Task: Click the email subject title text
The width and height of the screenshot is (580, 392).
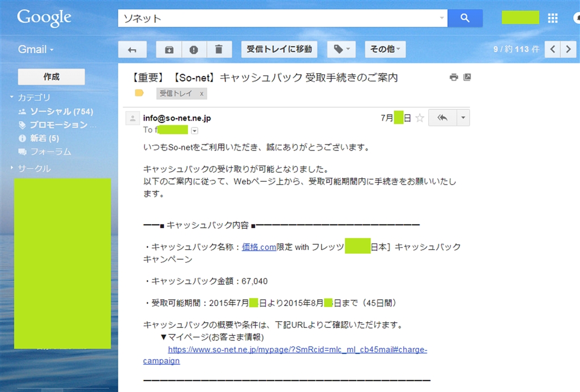Action: (x=264, y=77)
